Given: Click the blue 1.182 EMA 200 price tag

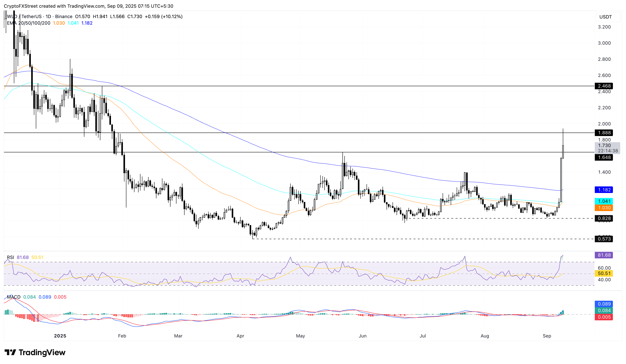Looking at the screenshot, I should [604, 190].
